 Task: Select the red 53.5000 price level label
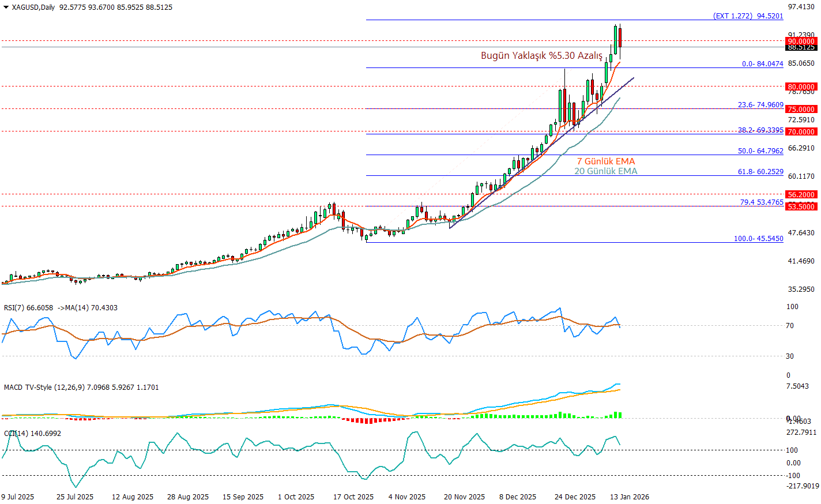click(801, 206)
